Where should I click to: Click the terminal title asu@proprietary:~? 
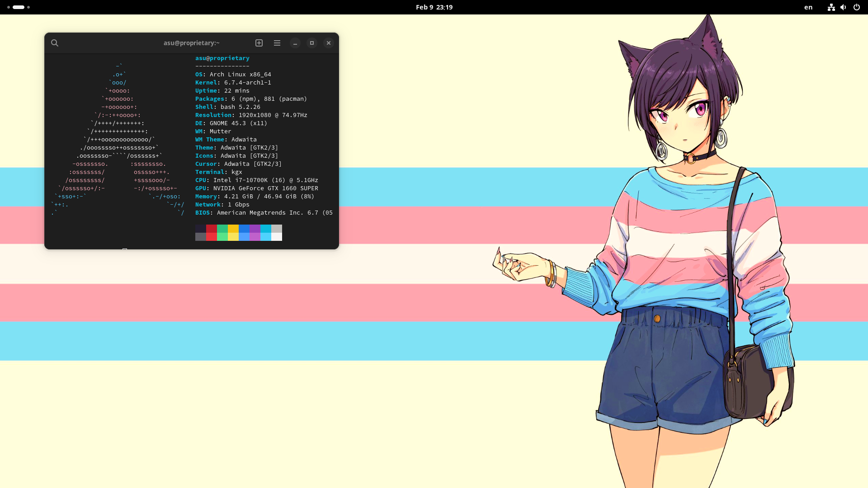click(192, 43)
